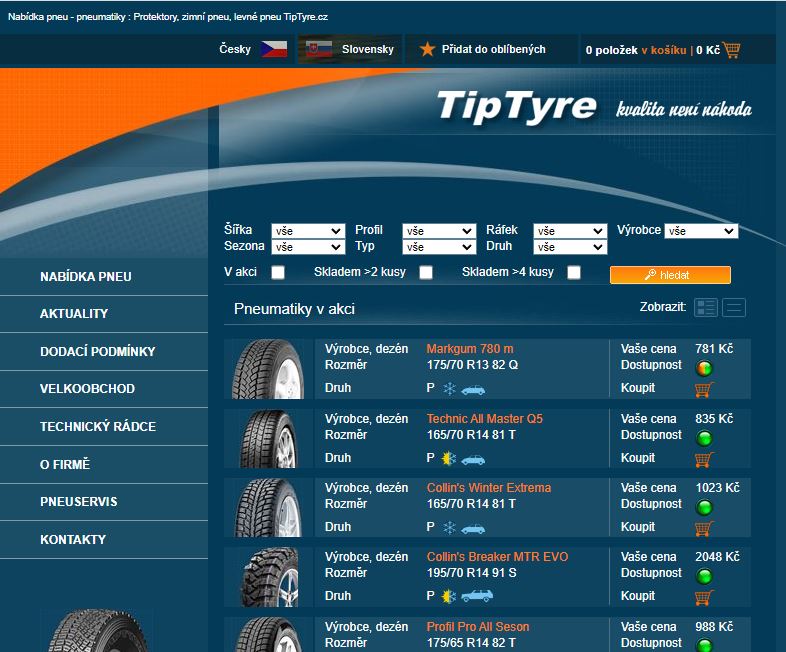786x652 pixels.
Task: Open the Profil dropdown
Action: 439,231
